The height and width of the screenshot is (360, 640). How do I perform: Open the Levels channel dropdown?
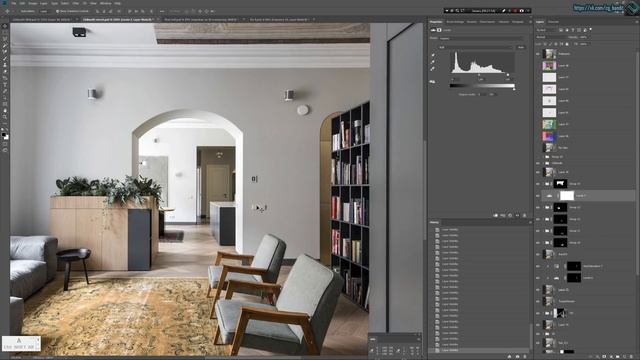(476, 47)
